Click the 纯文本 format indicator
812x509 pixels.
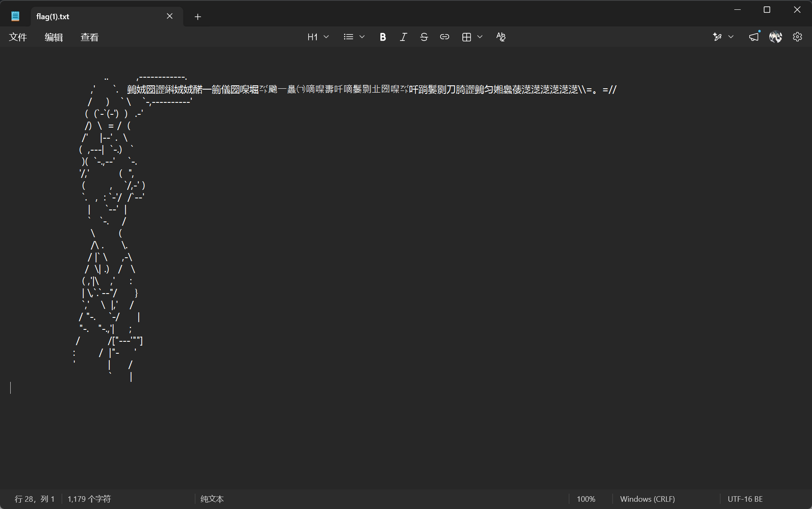click(212, 499)
